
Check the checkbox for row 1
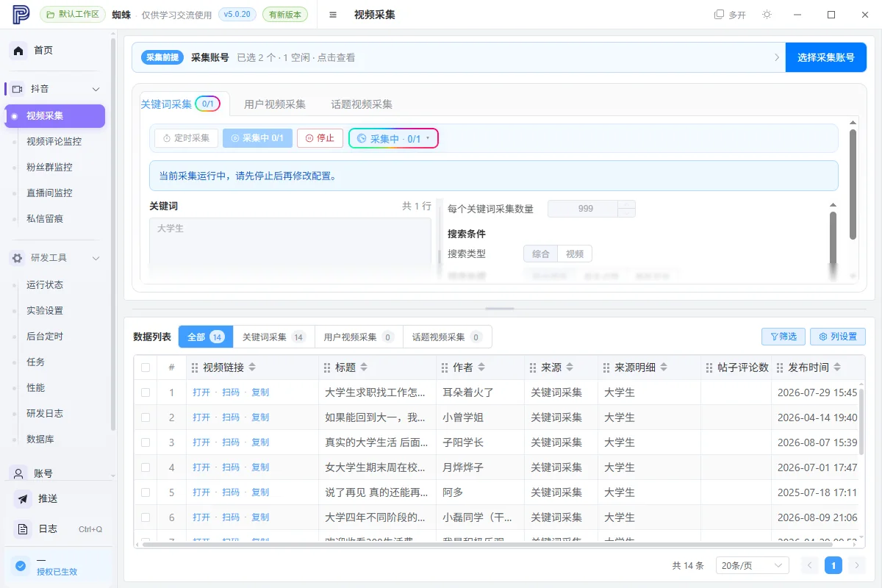tap(146, 392)
